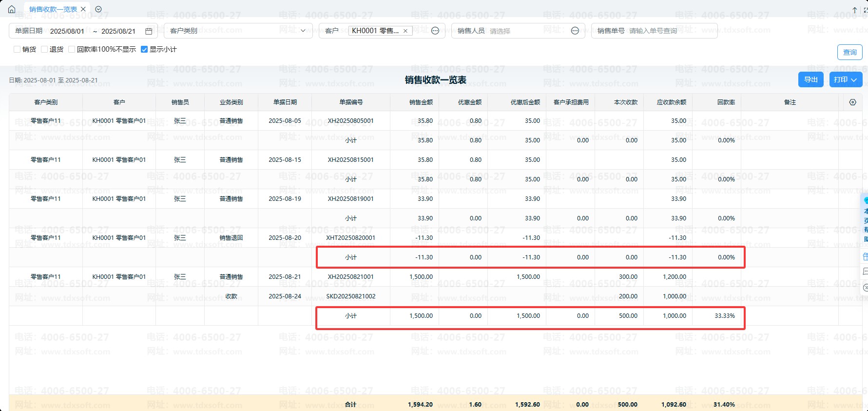Uncheck the 显示小计 checkbox
This screenshot has height=411, width=868.
pyautogui.click(x=144, y=49)
